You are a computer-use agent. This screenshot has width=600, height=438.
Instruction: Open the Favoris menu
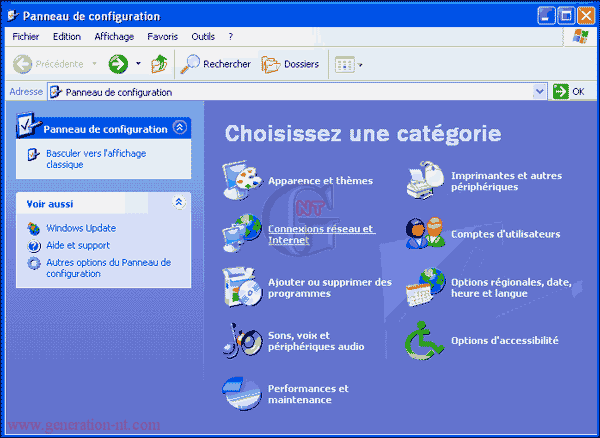(163, 37)
